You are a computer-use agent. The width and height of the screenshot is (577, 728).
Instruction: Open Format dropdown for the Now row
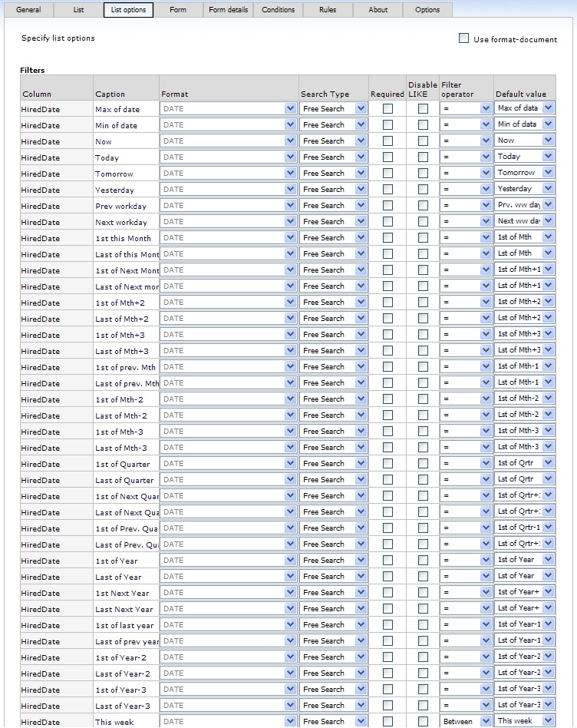click(x=290, y=141)
